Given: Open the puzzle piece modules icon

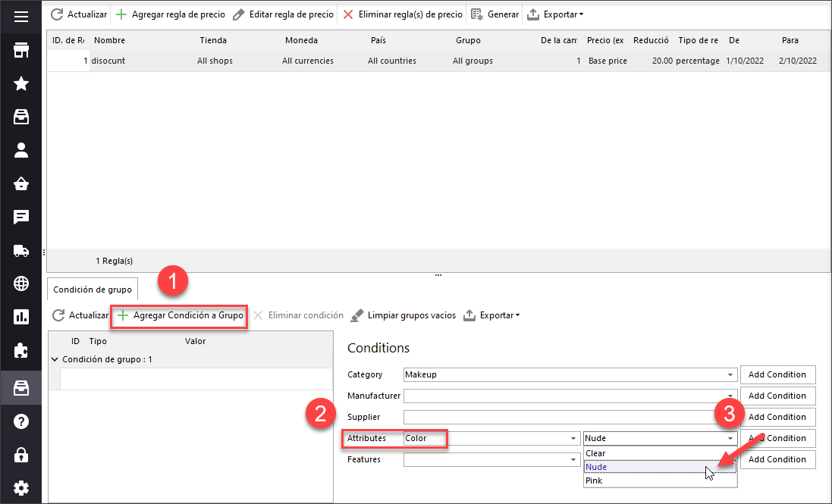Looking at the screenshot, I should pyautogui.click(x=21, y=350).
